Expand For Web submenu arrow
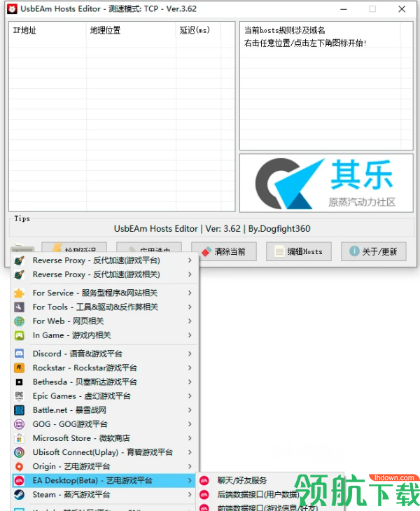Viewport: 420px width, 511px height. (x=190, y=321)
